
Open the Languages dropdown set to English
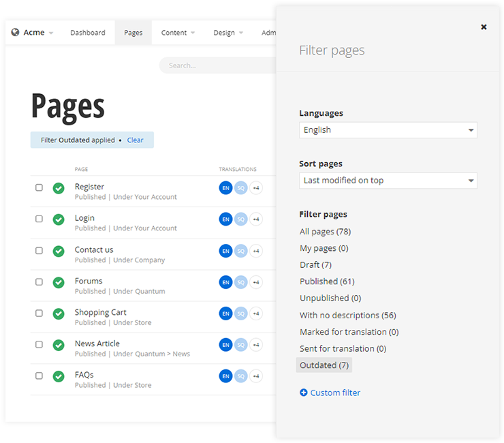[388, 130]
